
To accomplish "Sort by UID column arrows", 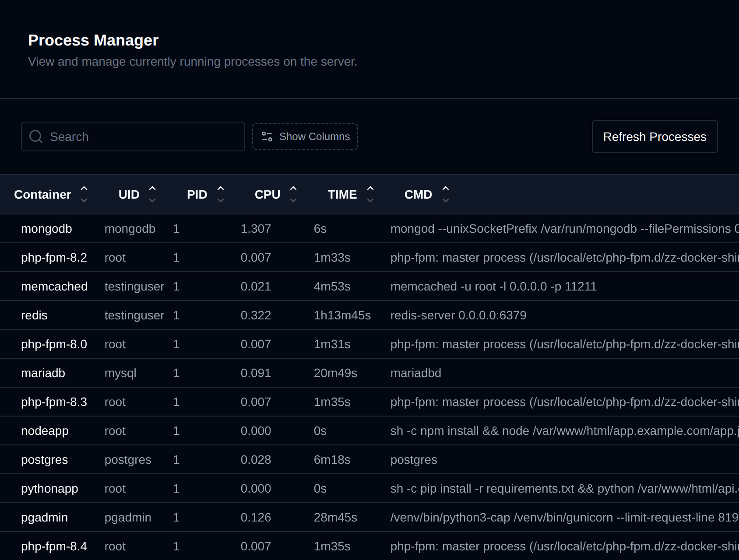I will tap(152, 194).
